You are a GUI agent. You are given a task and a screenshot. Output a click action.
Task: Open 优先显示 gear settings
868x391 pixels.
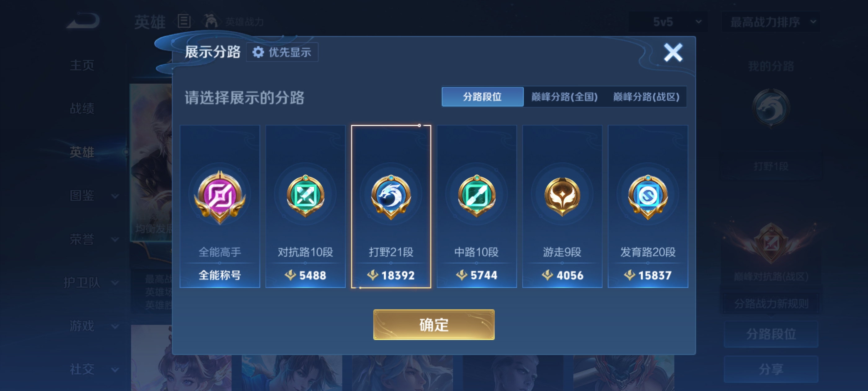point(282,52)
